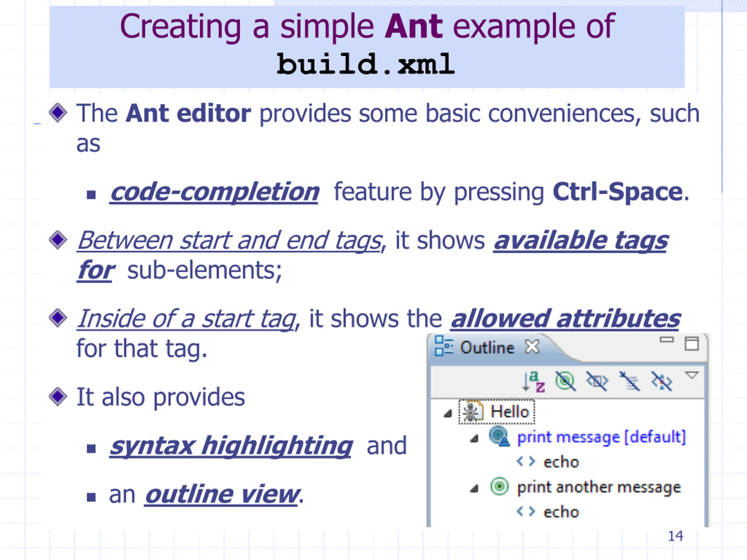Click angle brackets icon of first echo
The image size is (747, 560).
(526, 461)
